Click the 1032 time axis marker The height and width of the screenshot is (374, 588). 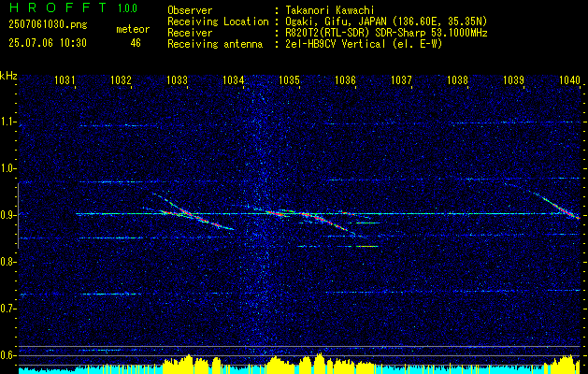tap(122, 79)
